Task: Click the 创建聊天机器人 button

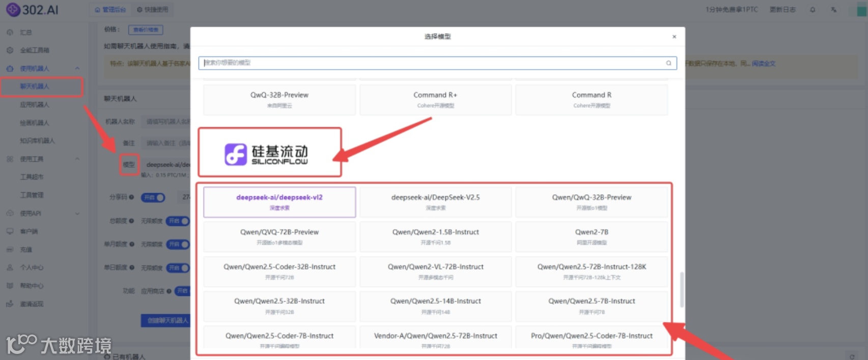Action: pyautogui.click(x=166, y=320)
